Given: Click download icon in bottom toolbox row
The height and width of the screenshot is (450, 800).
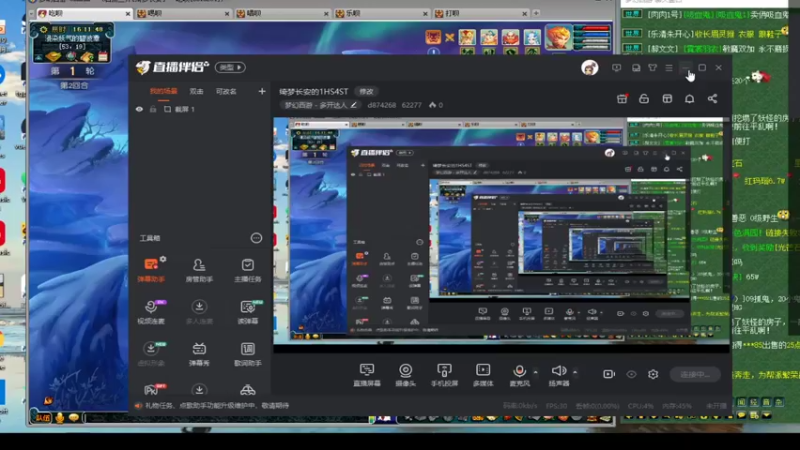Looking at the screenshot, I should [x=199, y=390].
